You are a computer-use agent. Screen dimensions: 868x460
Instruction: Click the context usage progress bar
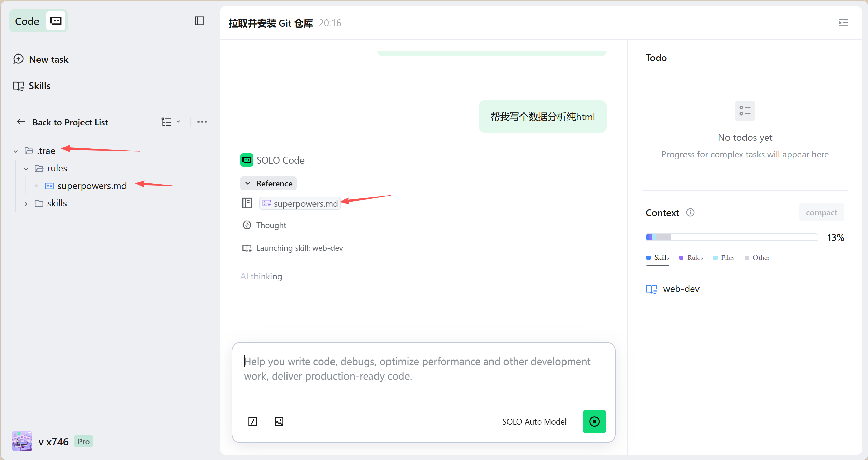click(732, 237)
